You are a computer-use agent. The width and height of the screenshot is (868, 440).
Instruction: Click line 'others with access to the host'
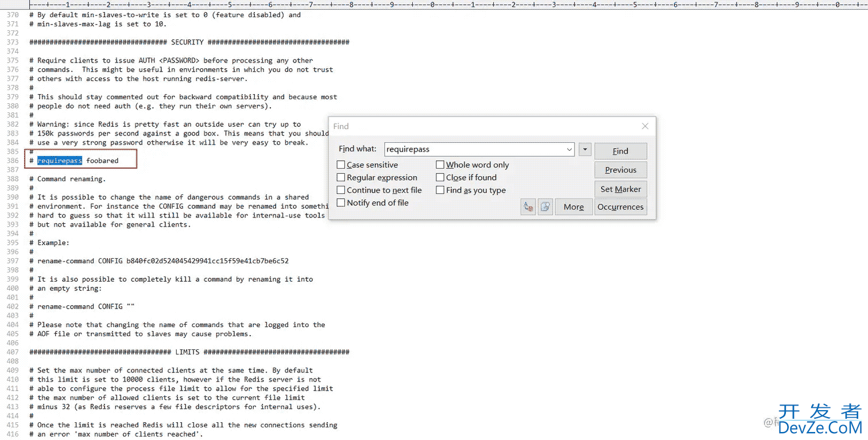click(x=138, y=79)
